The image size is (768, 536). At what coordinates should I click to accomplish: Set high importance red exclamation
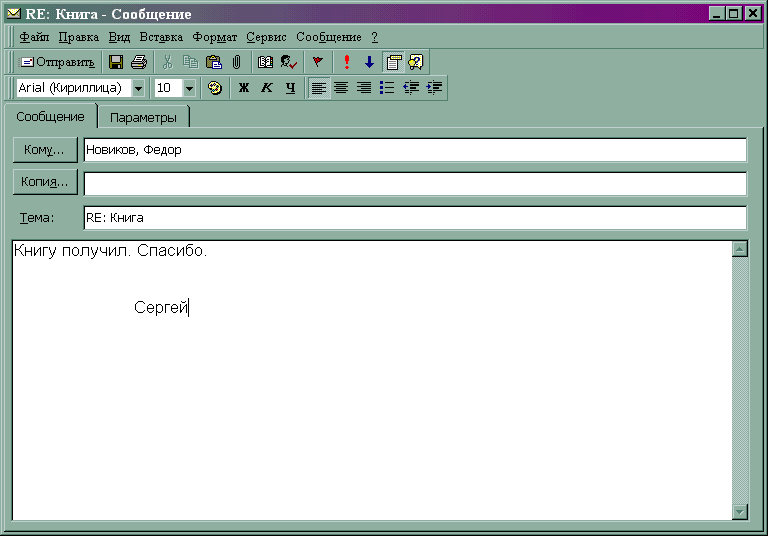tap(347, 62)
